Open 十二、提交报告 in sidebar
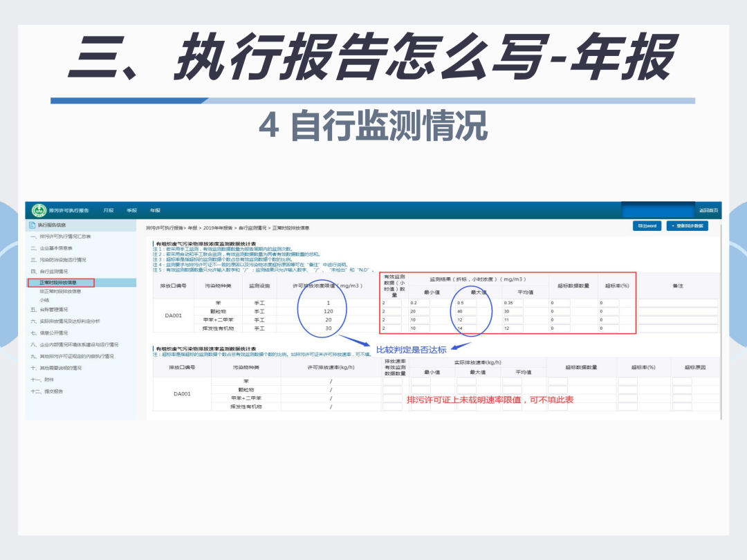Viewport: 747px width, 560px height. coord(47,391)
